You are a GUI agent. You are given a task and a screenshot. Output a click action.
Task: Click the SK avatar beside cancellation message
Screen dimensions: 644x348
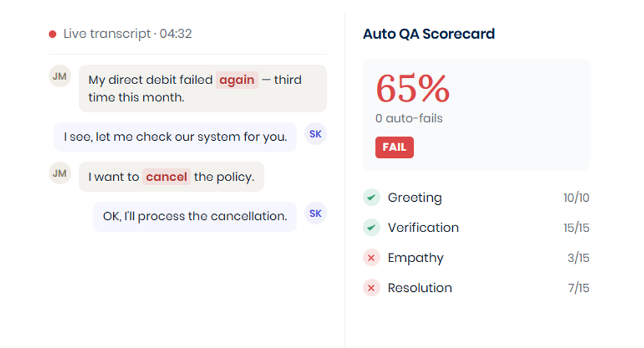click(x=315, y=213)
